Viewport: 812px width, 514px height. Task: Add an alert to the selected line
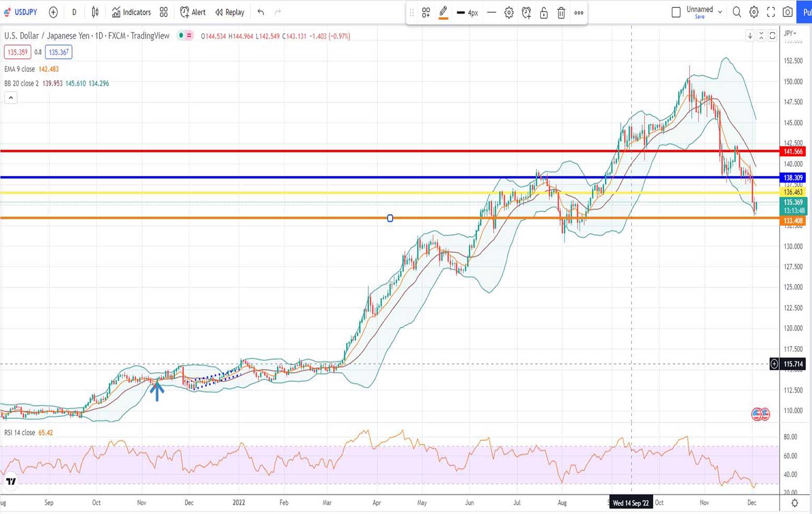(526, 13)
